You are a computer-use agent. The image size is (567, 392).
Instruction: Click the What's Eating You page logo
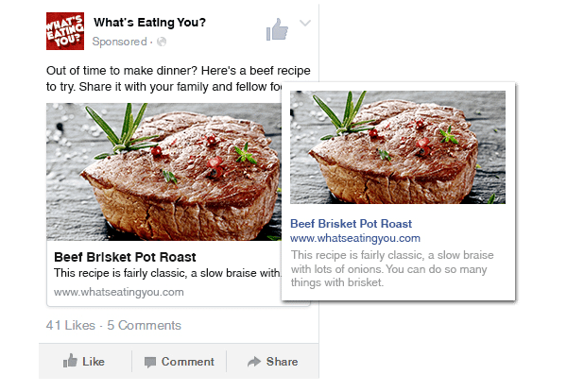(x=65, y=31)
